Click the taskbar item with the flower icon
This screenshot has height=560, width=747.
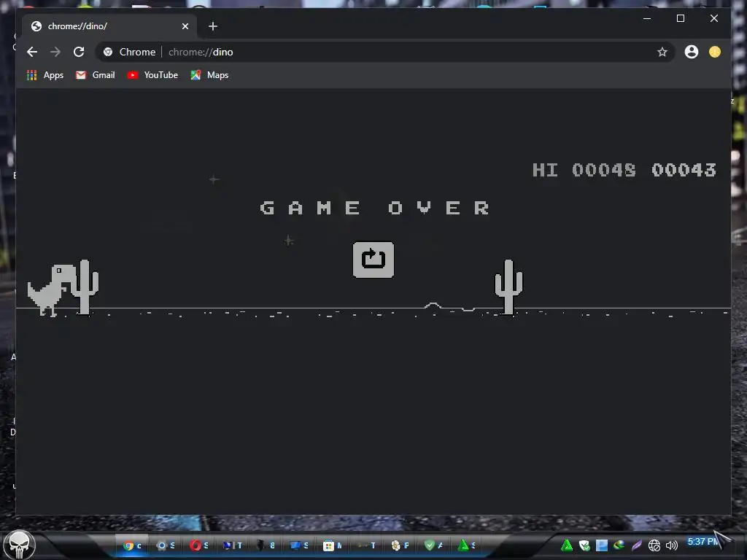[400, 545]
